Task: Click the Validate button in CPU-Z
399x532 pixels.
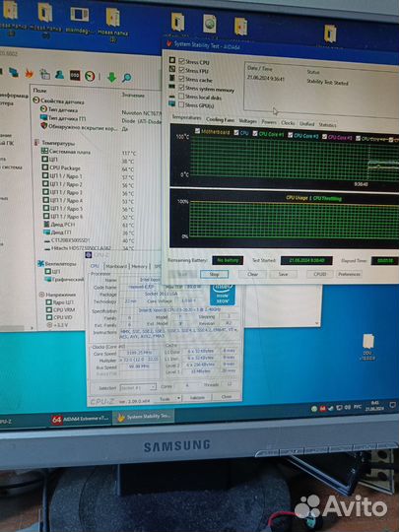Action: point(197,397)
